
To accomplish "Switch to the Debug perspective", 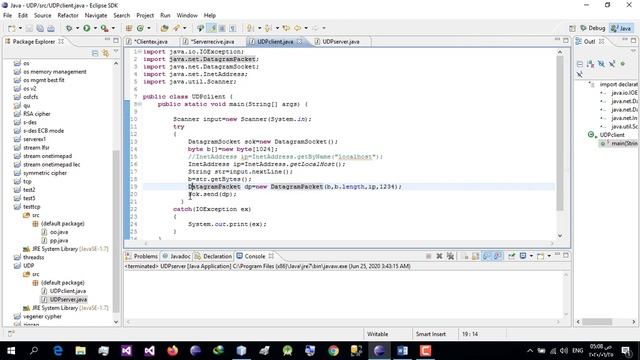I will 593,28.
